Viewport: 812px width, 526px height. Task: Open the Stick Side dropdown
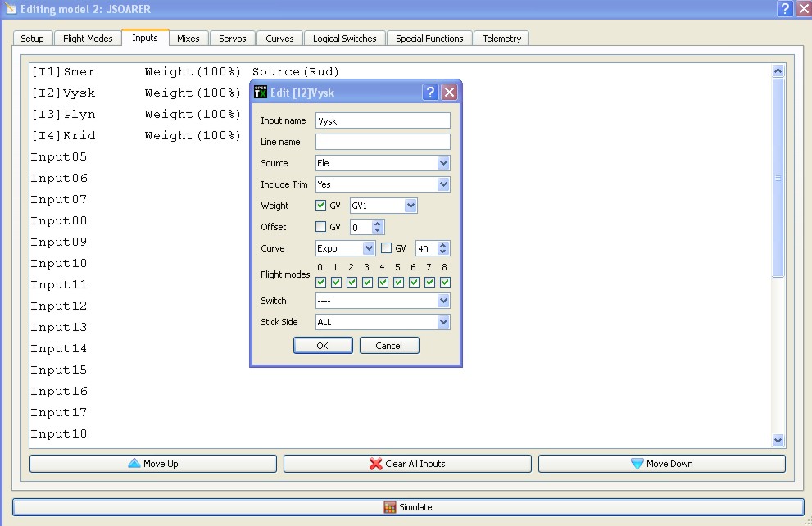tap(383, 322)
